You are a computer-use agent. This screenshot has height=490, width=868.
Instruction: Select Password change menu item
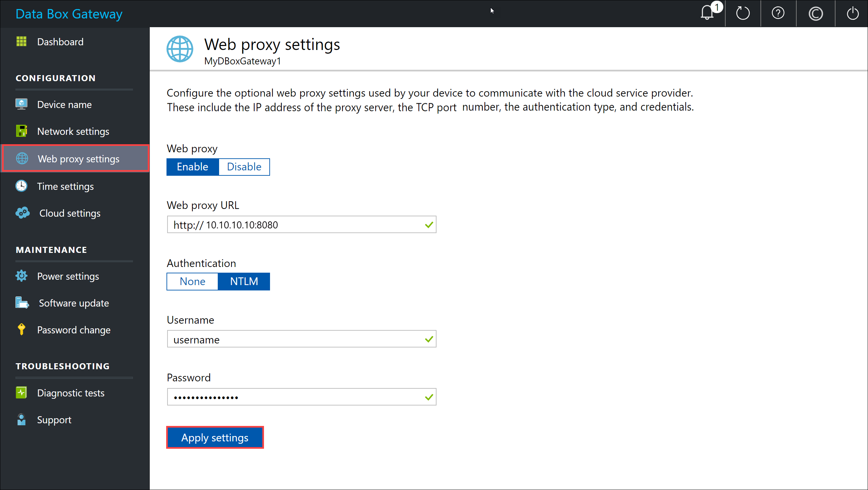tap(74, 329)
